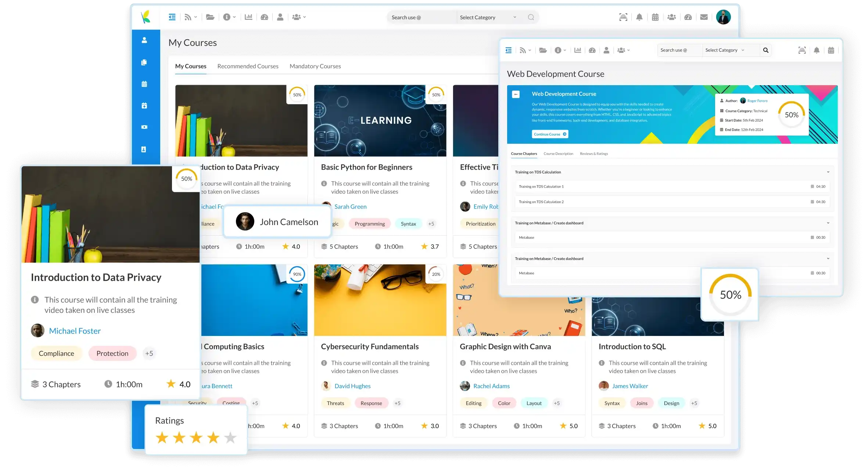
Task: Open the gauge icon in the right header
Action: [x=688, y=17]
